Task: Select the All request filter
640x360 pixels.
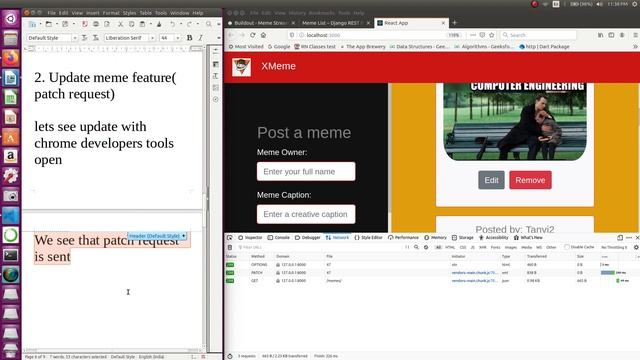Action: point(438,247)
